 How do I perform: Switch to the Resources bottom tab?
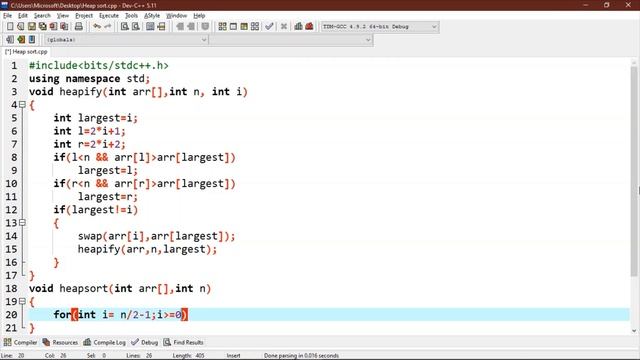[60, 342]
